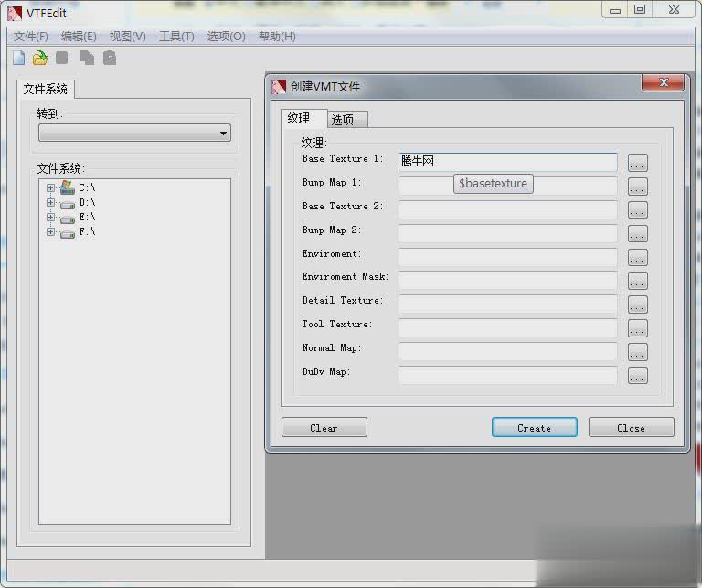Browse for Enviroment Mask file
The height and width of the screenshot is (588, 702).
[637, 282]
